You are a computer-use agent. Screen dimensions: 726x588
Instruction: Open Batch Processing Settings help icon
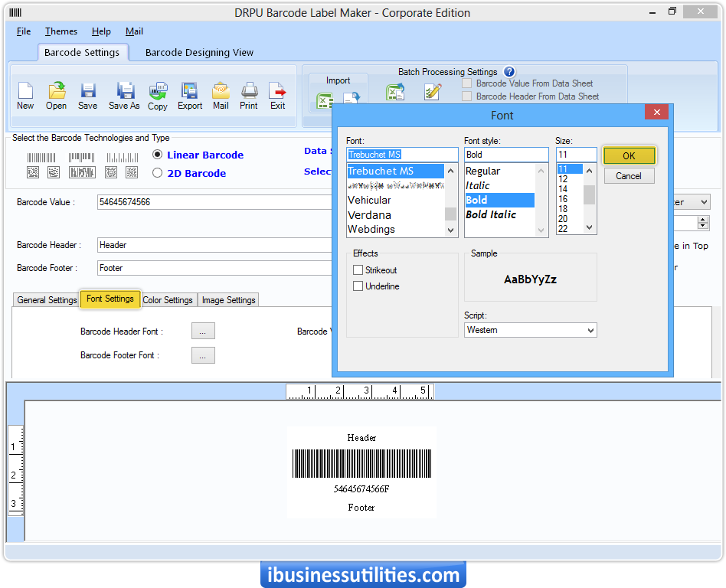click(x=509, y=72)
